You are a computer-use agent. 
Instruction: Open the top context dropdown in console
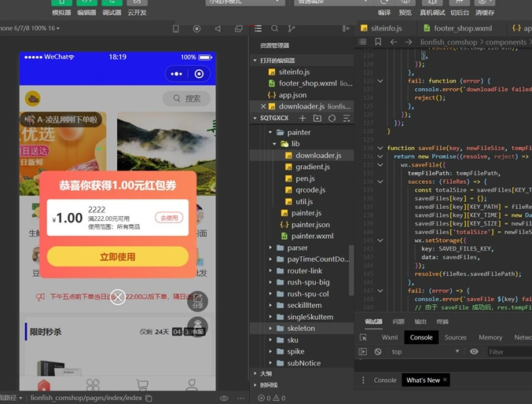click(424, 351)
